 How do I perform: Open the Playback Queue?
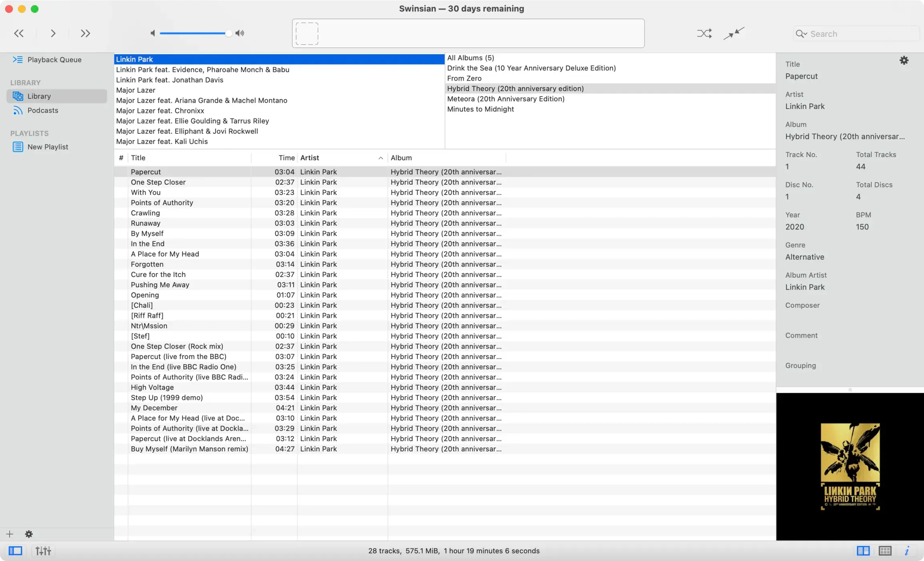tap(54, 59)
